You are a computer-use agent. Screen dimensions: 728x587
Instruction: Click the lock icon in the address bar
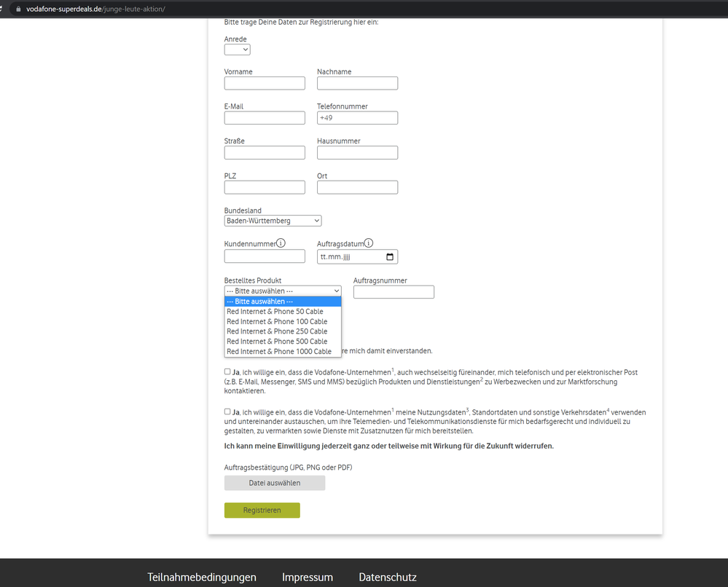(x=18, y=9)
